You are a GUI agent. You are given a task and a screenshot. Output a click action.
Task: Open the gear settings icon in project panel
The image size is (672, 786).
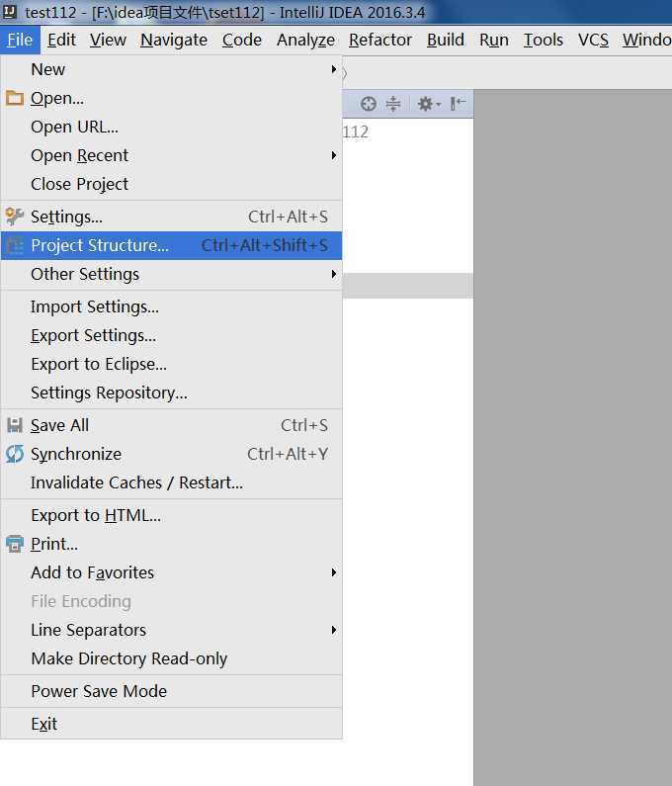[x=429, y=104]
